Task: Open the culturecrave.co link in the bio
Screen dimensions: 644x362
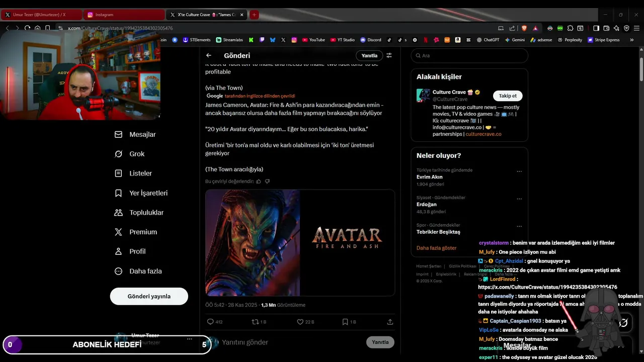Action: tap(484, 134)
